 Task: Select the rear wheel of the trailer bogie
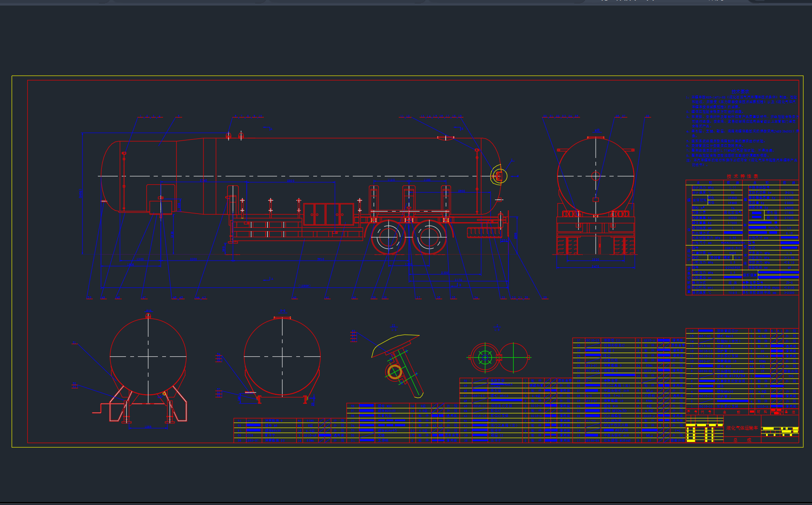[429, 237]
